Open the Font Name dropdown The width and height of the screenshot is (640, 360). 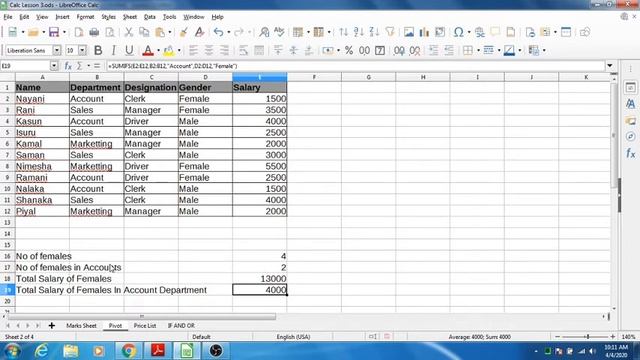57,50
